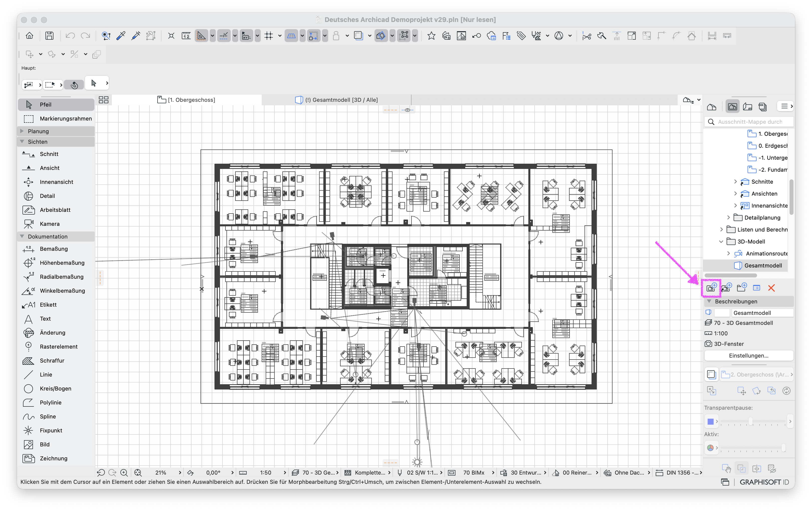This screenshot has height=510, width=812.
Task: Expand the Schnitte folder in navigator
Action: point(735,182)
